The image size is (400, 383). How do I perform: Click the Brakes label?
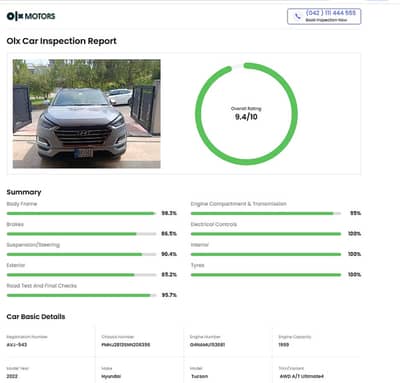click(x=15, y=224)
